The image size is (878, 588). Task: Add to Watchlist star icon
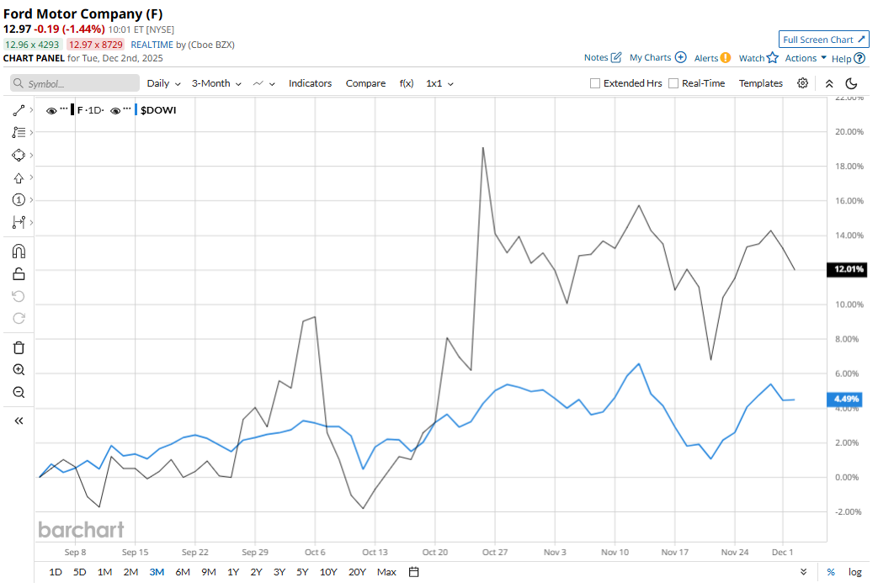pyautogui.click(x=773, y=58)
